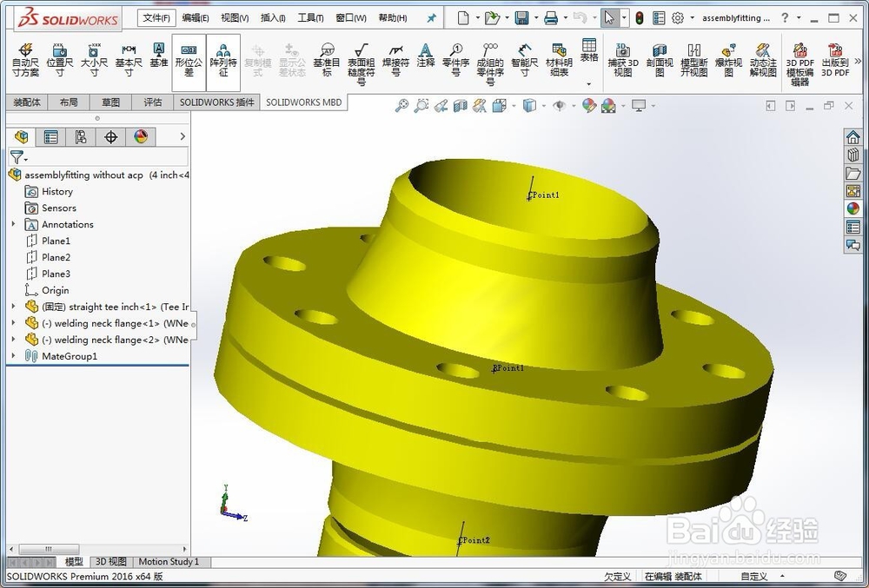The image size is (869, 588).
Task: Open the 插入(I) menu
Action: [x=273, y=17]
